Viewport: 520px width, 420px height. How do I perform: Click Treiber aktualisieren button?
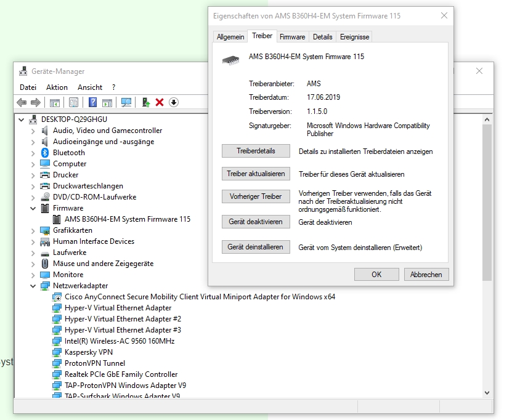point(256,174)
